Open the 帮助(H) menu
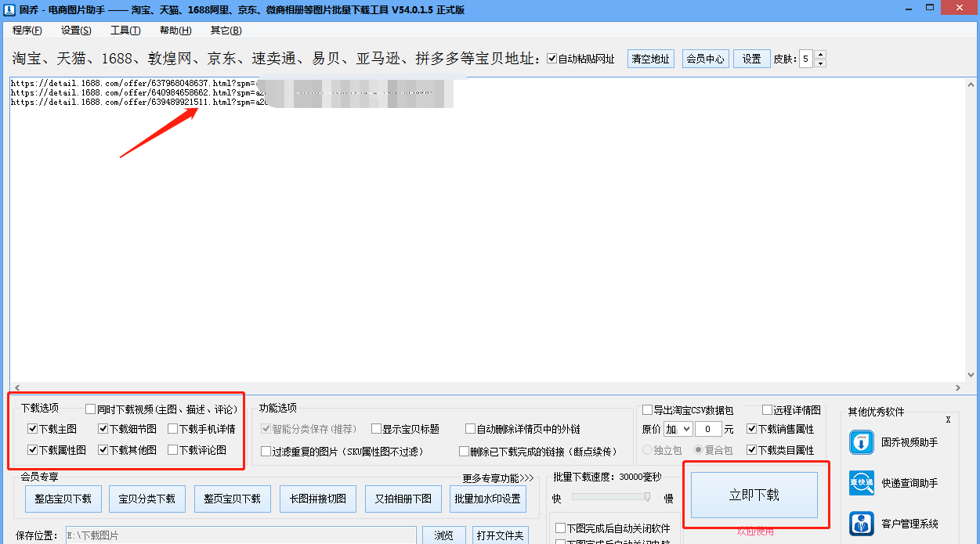This screenshot has width=980, height=544. tap(175, 31)
